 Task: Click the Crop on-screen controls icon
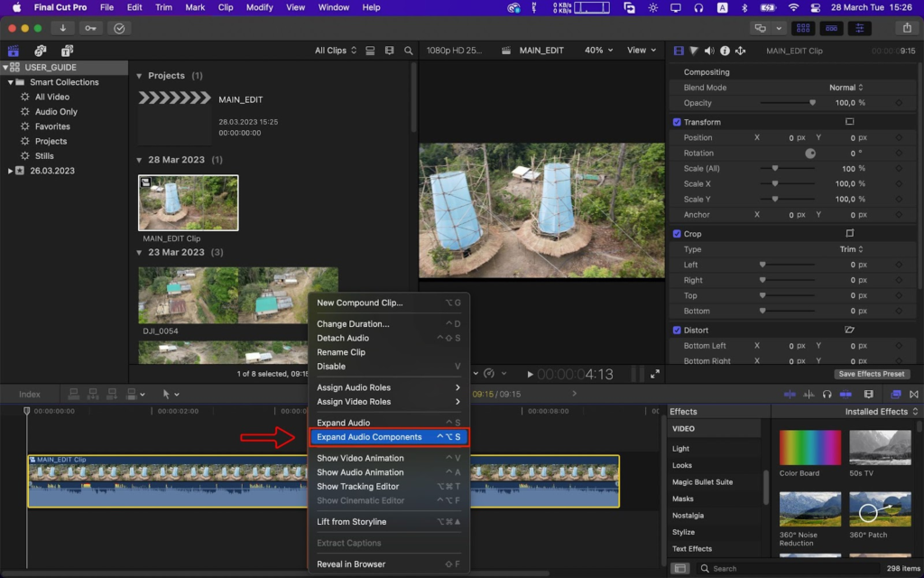click(849, 233)
